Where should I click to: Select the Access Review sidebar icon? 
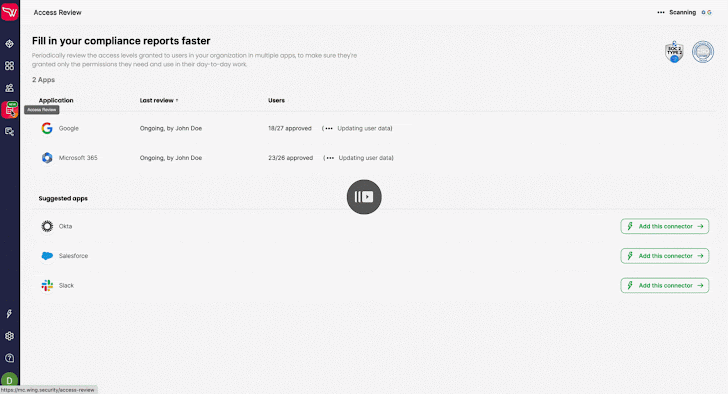pyautogui.click(x=9, y=110)
